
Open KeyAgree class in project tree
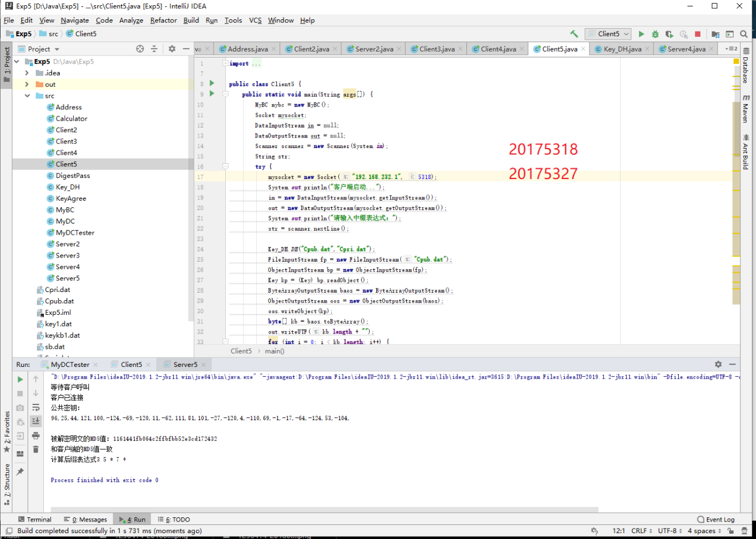click(x=70, y=198)
